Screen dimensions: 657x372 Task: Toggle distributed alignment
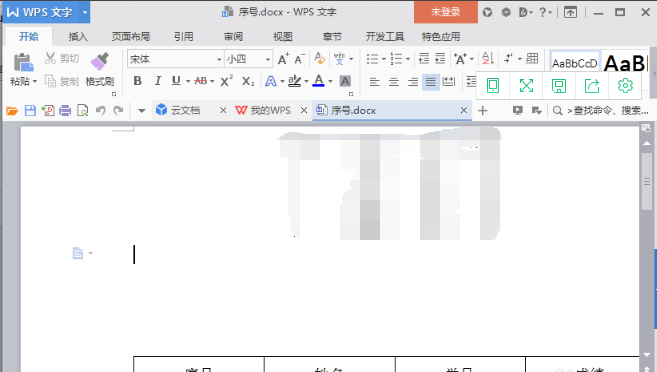pos(449,82)
